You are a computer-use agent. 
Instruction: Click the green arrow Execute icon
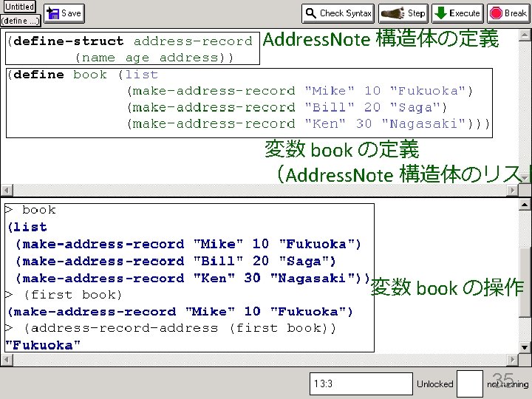tap(440, 13)
